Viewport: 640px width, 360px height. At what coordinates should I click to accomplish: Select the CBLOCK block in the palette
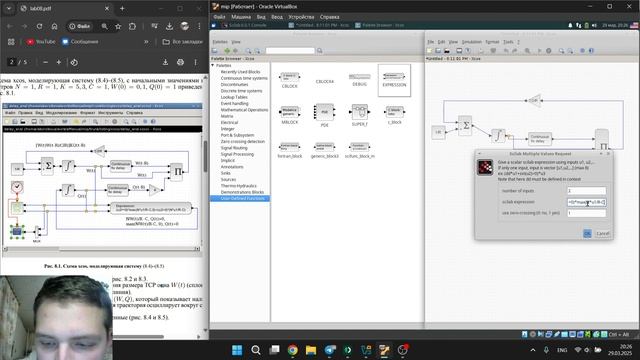290,80
